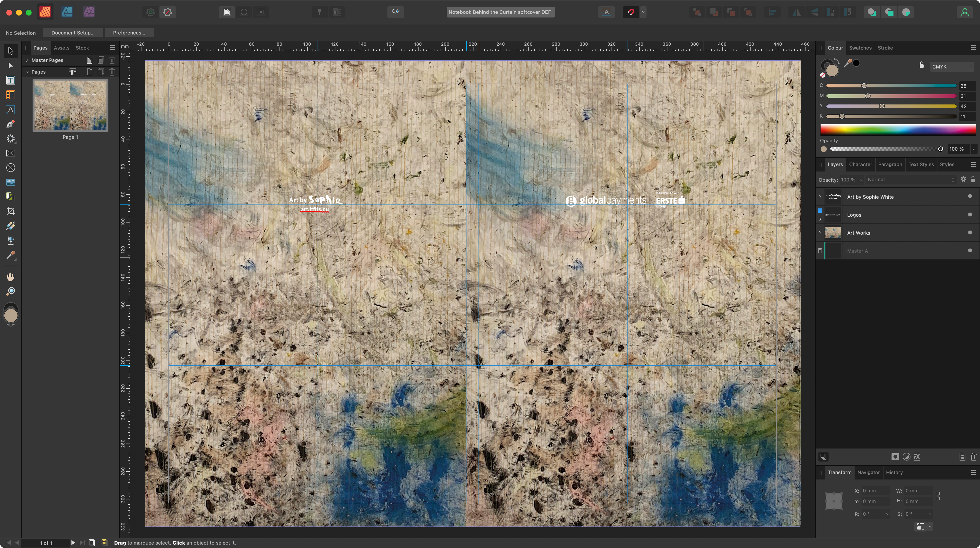This screenshot has height=548, width=980.
Task: Select the Picture Frame Rectangle tool
Action: pos(11,153)
